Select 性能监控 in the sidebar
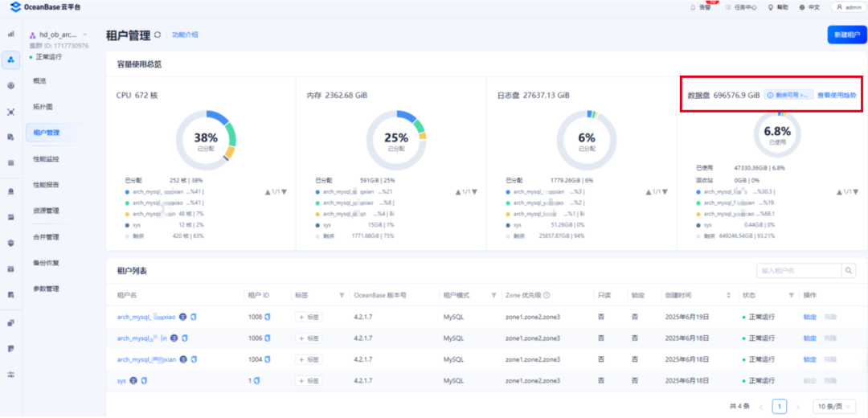The width and height of the screenshot is (868, 418). click(46, 159)
